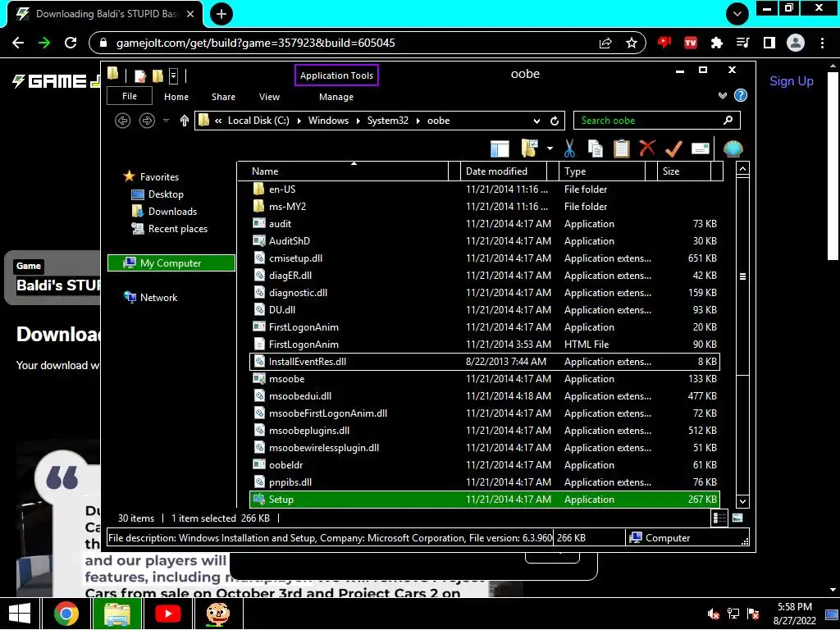Select InstallEventRes.dll file
840x630 pixels.
(485, 362)
